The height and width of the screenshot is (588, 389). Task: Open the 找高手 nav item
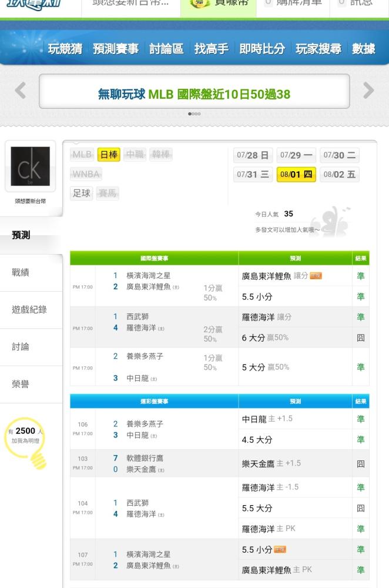[212, 49]
